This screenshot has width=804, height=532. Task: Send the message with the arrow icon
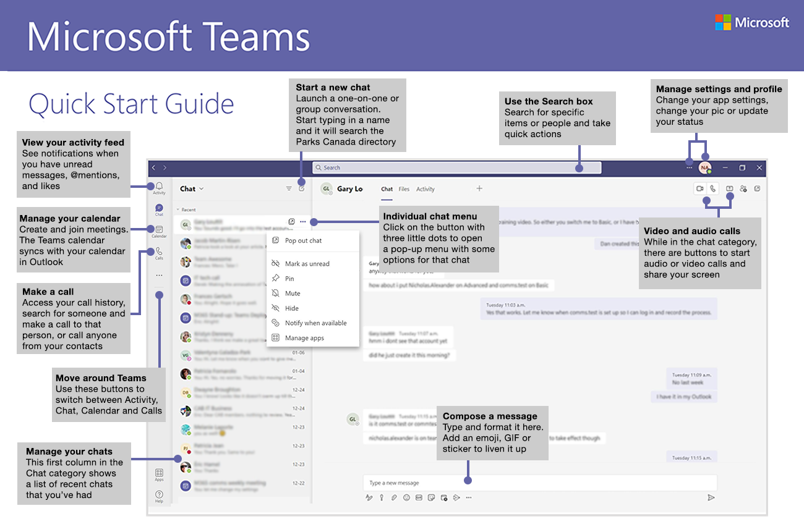point(711,497)
